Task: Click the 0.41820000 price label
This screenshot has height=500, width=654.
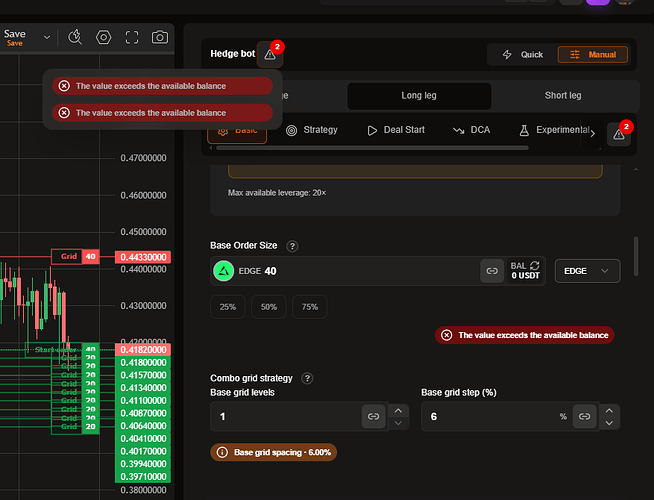Action: pyautogui.click(x=143, y=350)
